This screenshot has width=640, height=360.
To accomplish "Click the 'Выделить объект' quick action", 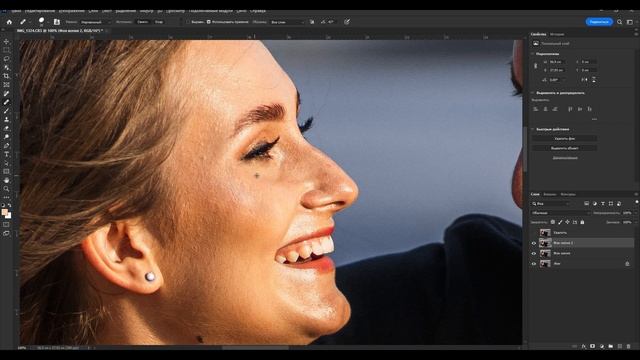I will 564,148.
